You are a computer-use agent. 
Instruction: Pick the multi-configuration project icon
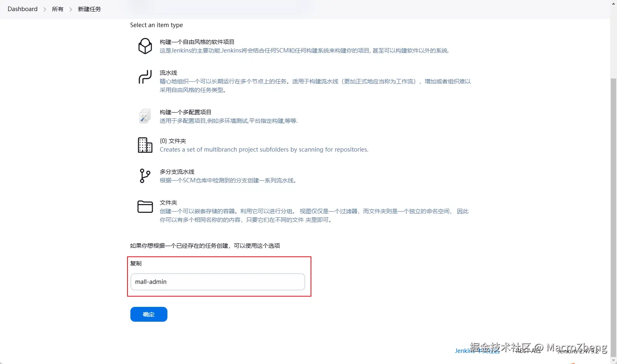tap(145, 116)
